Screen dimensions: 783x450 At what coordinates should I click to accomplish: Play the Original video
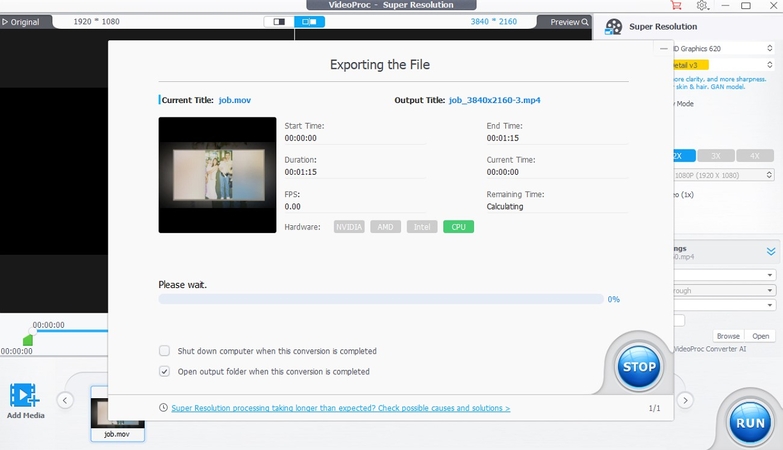tap(20, 22)
